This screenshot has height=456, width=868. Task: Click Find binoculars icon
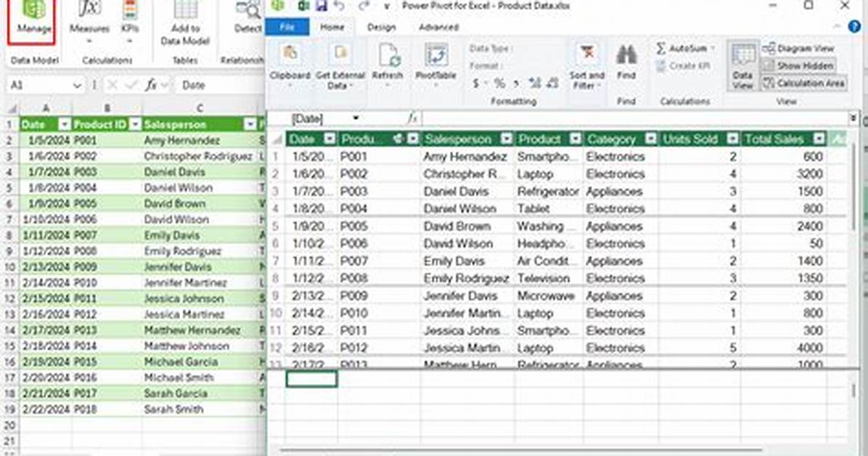coord(626,55)
